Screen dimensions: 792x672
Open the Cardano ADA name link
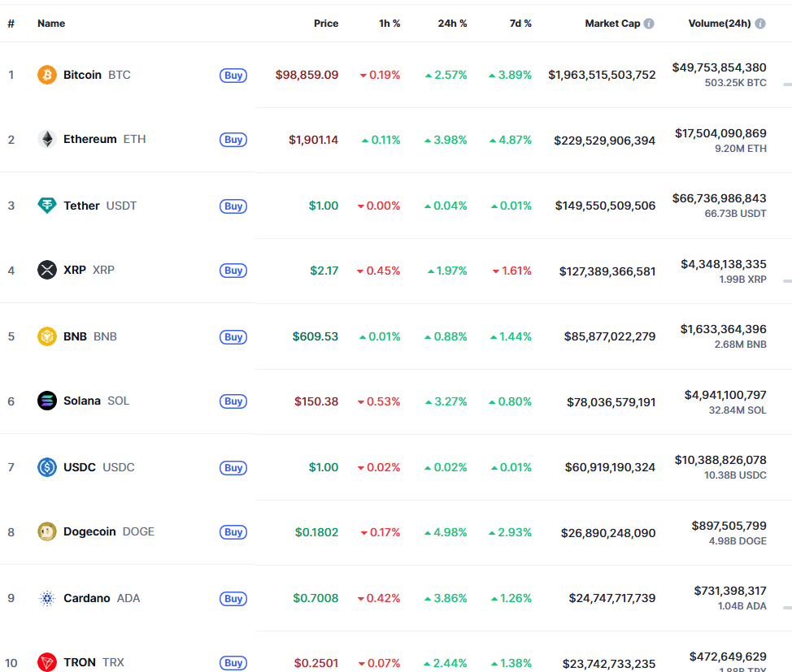(x=102, y=598)
